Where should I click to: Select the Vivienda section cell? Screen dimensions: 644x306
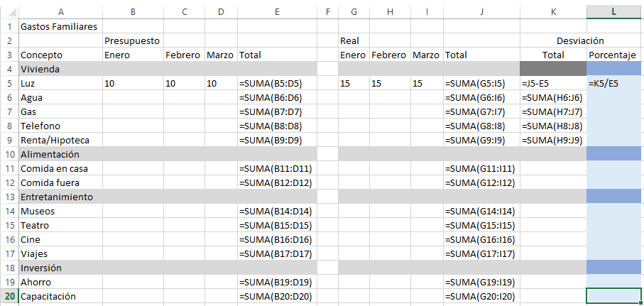point(61,69)
